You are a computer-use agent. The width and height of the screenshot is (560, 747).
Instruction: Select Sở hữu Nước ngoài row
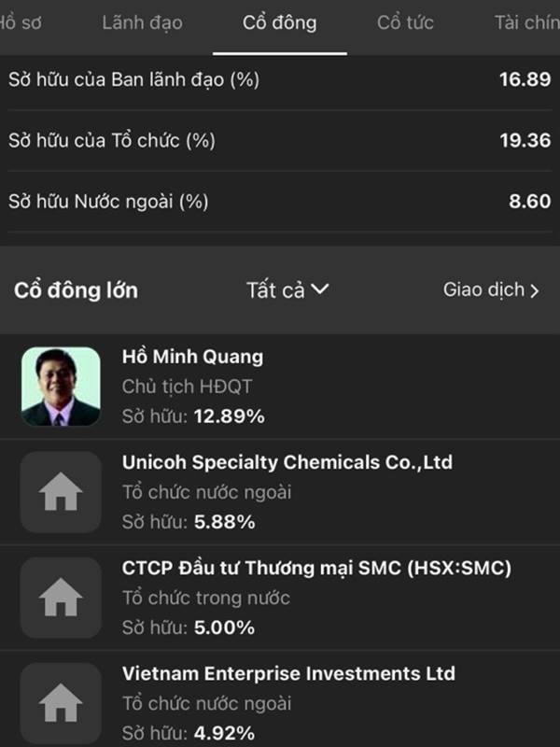(280, 202)
